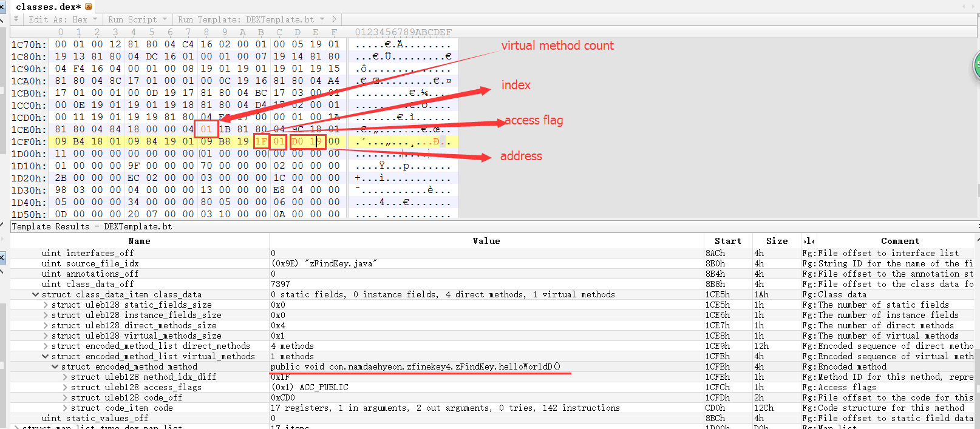This screenshot has width=980, height=429.
Task: Click the Size column header
Action: click(777, 241)
